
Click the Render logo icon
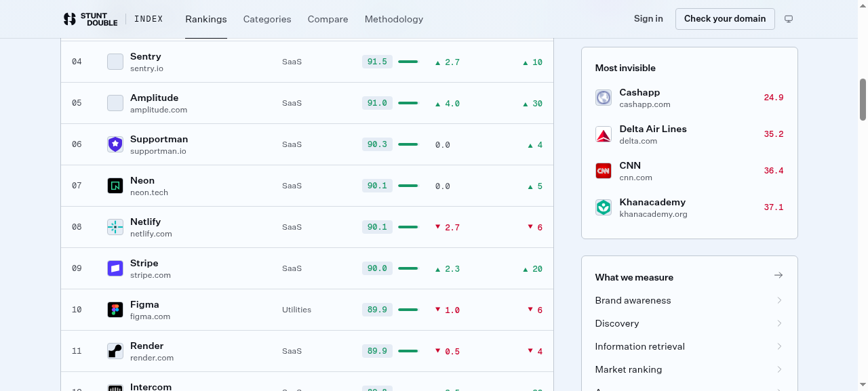115,351
